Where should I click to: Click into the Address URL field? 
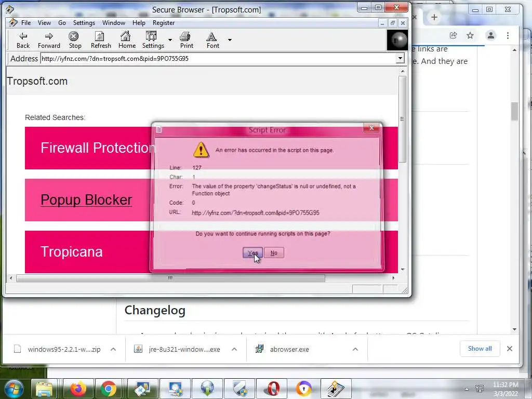218,58
